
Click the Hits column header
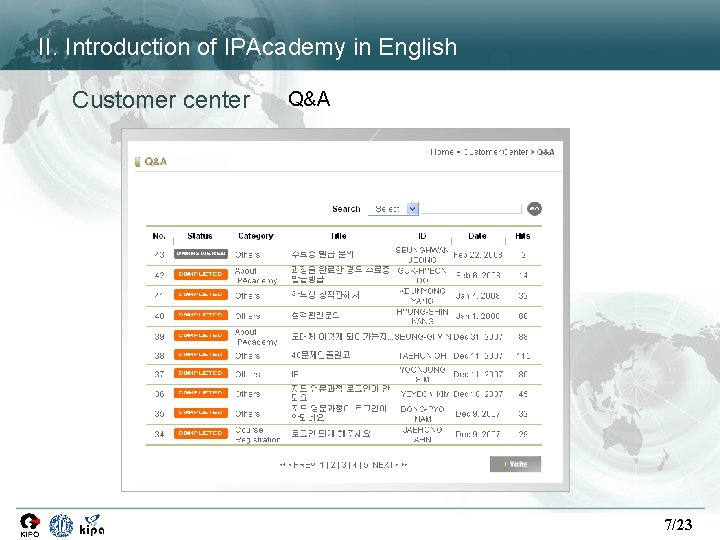pos(523,236)
